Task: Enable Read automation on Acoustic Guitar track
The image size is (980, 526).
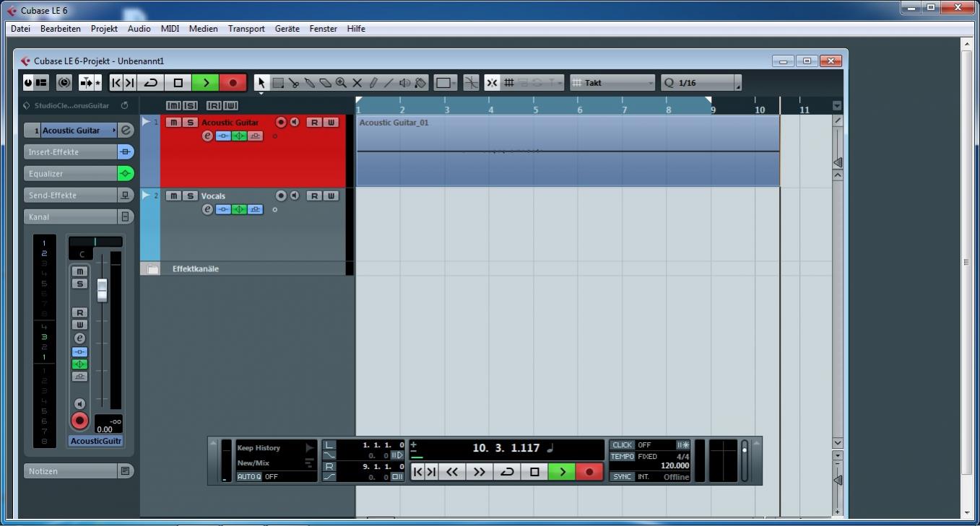Action: coord(314,123)
